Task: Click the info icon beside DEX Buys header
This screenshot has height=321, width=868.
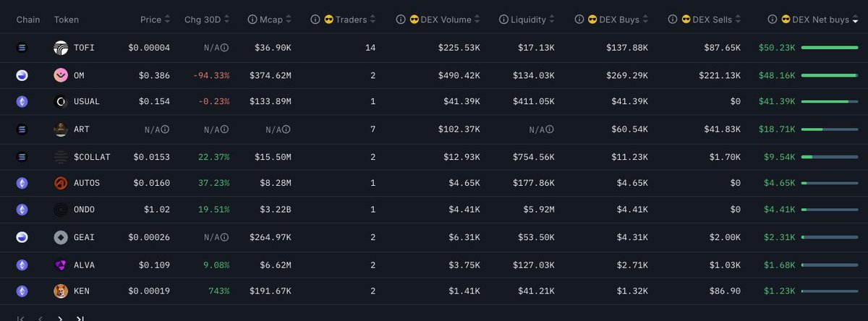Action: pos(579,20)
